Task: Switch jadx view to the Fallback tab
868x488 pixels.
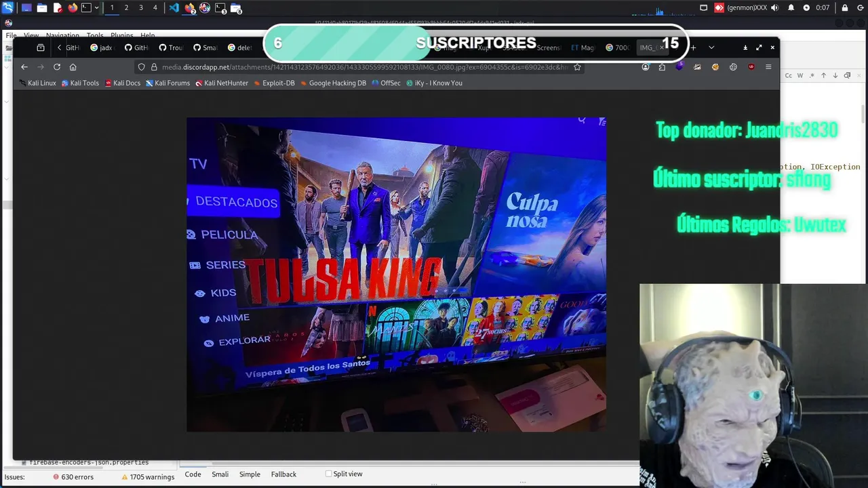Action: 283,474
